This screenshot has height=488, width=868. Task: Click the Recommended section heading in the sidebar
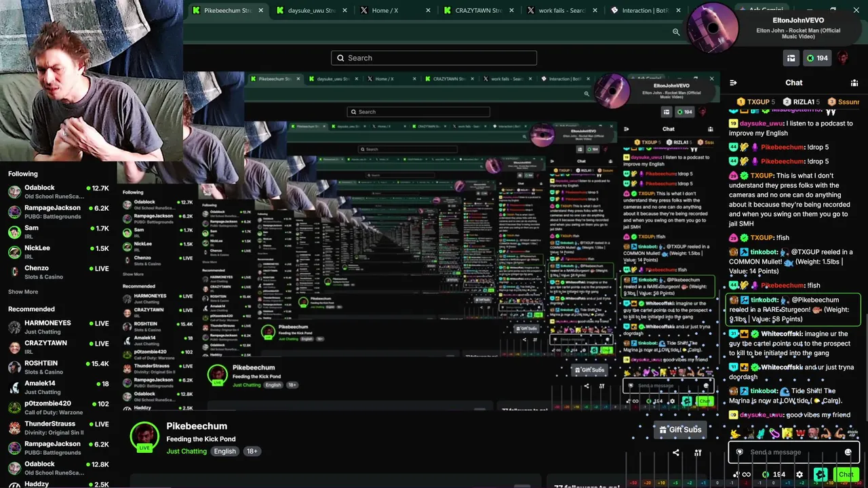pos(31,309)
